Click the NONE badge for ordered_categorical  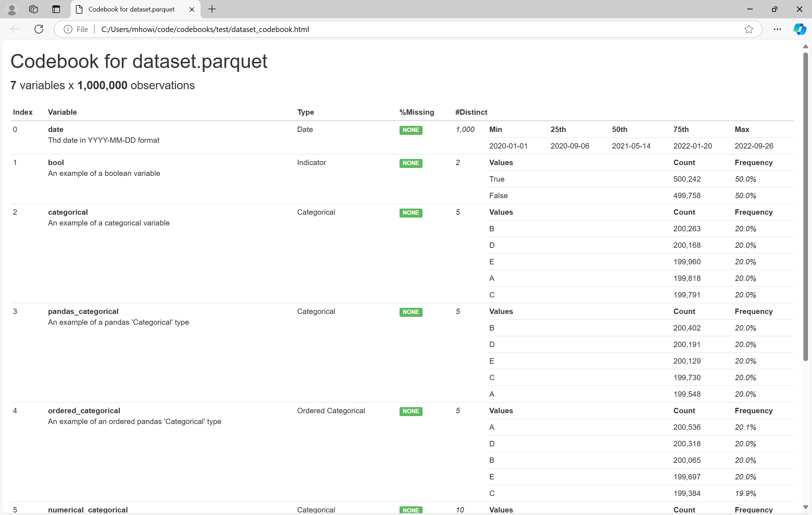[x=411, y=411]
